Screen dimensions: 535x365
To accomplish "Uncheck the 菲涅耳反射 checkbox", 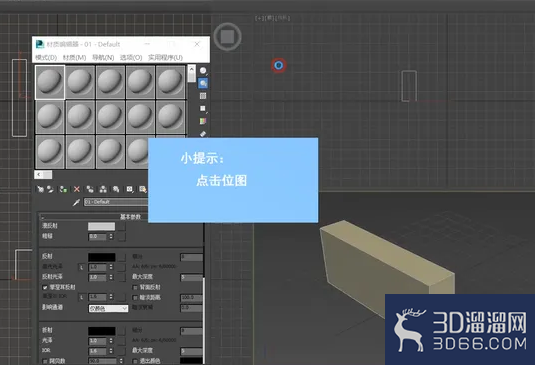I will pos(45,287).
